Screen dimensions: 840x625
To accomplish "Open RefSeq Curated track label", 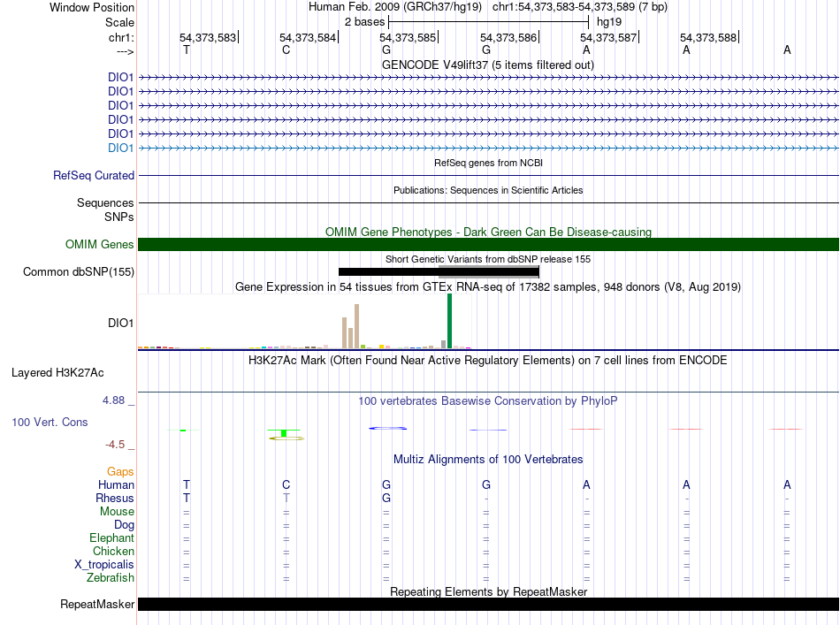I will (94, 175).
